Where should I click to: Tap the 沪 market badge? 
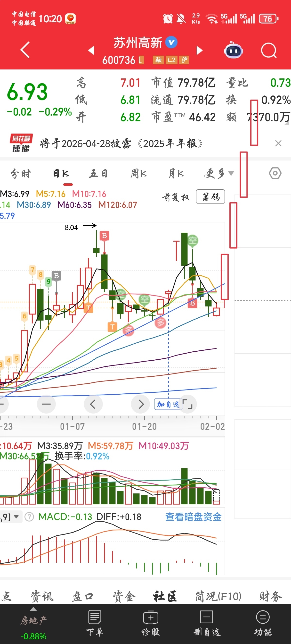tap(184, 60)
